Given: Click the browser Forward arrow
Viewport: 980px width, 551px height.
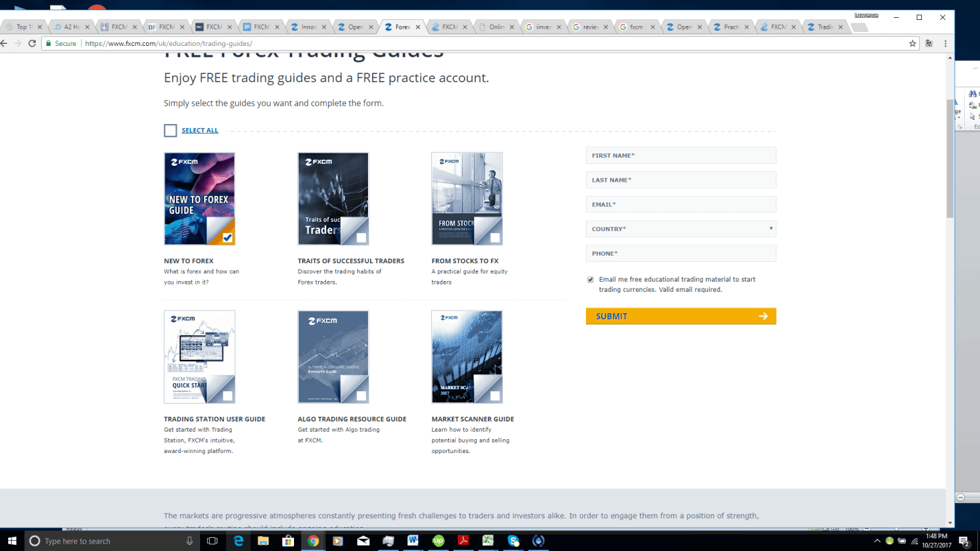Looking at the screenshot, I should (18, 43).
